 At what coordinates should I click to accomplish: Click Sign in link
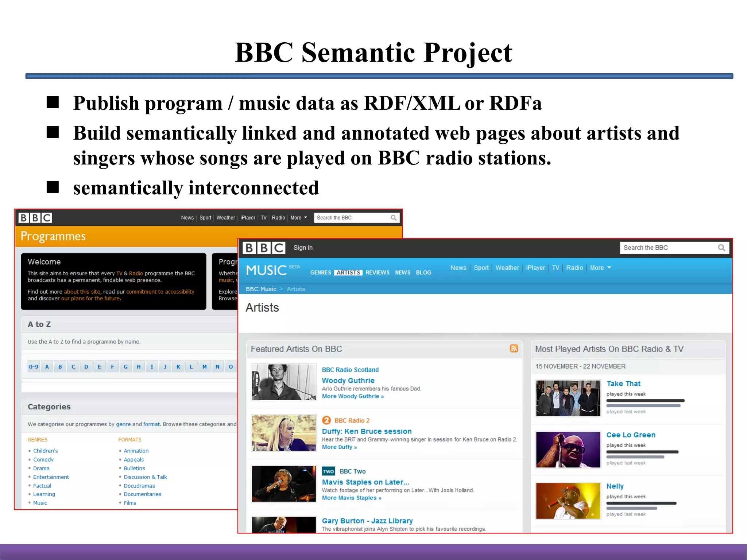[x=303, y=248]
